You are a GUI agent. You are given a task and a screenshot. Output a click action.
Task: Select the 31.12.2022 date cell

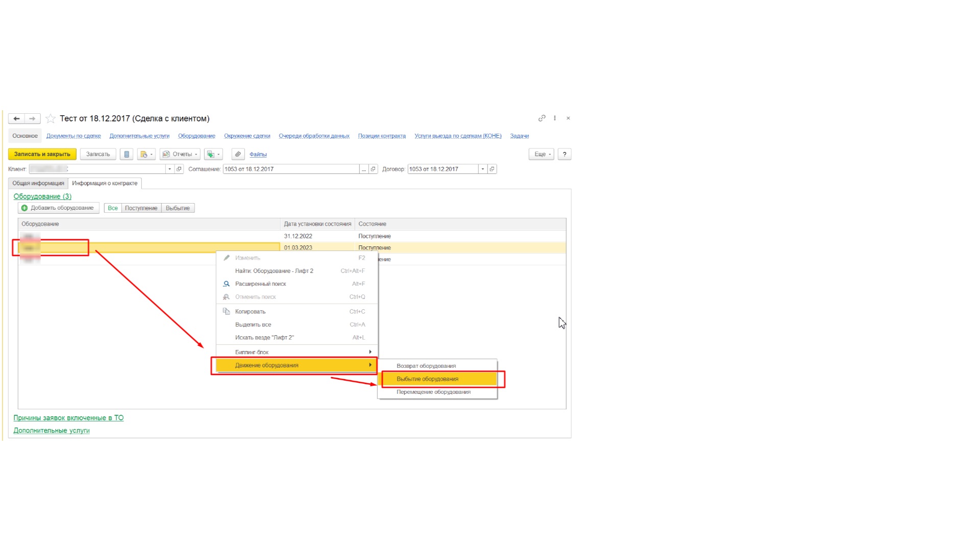(317, 236)
